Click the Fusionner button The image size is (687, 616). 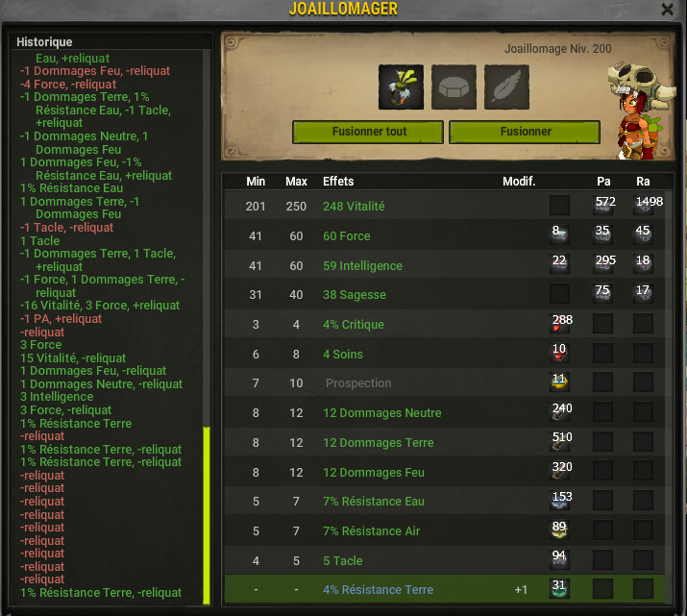point(525,132)
